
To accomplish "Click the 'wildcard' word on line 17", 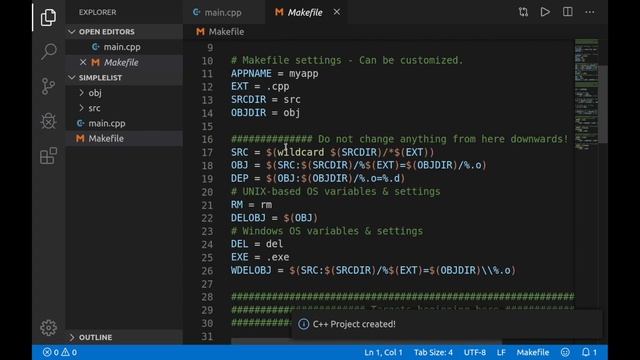I will click(x=301, y=152).
